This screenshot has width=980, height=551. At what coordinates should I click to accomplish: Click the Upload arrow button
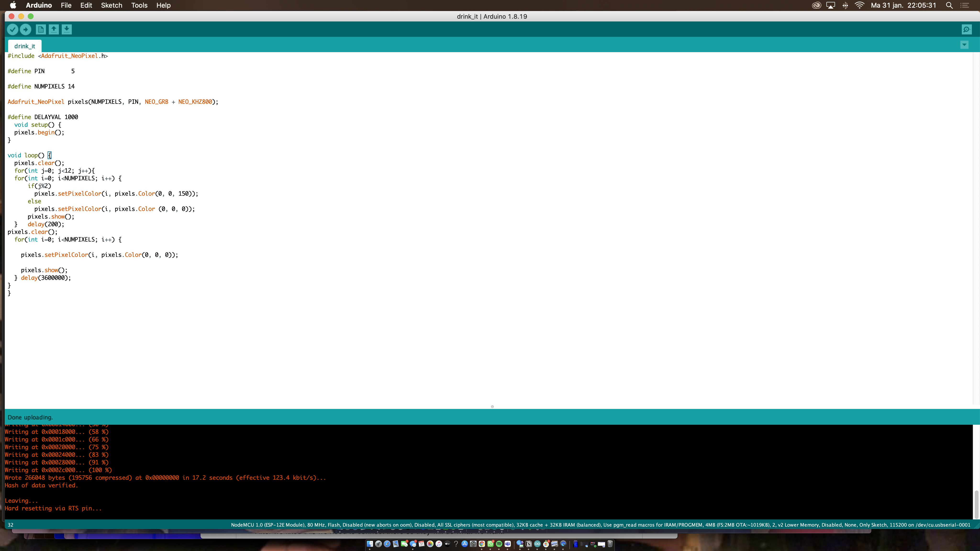click(x=26, y=29)
